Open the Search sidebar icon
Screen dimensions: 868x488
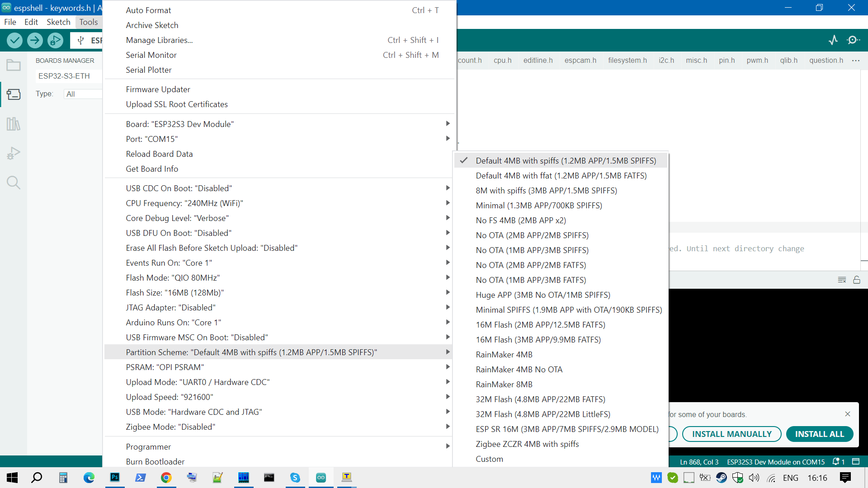click(14, 183)
